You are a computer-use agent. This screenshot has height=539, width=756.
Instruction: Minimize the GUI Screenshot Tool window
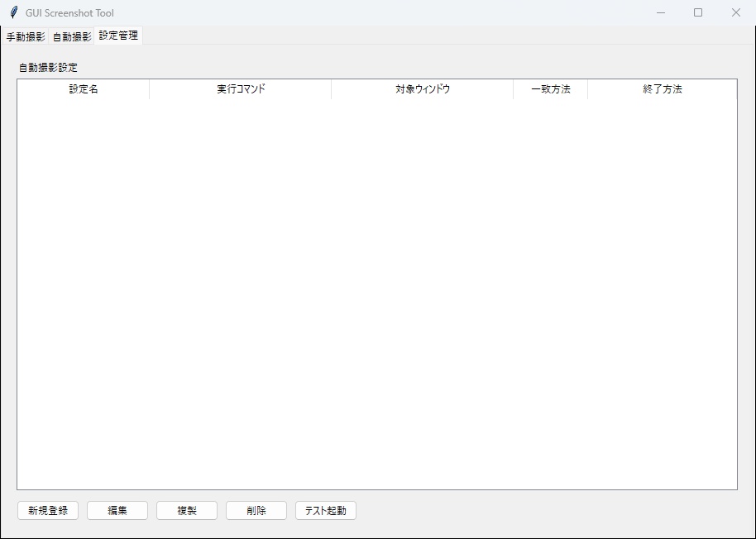(661, 12)
